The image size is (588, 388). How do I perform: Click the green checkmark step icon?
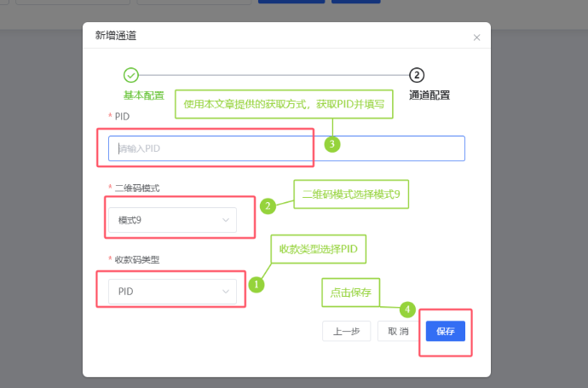click(131, 75)
